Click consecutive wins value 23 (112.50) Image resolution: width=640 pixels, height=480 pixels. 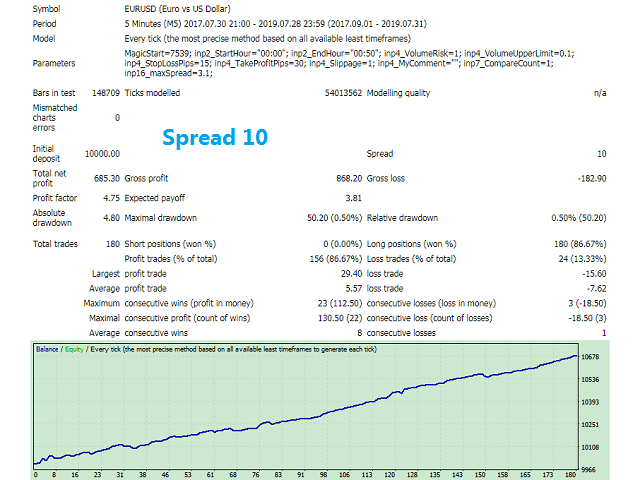tap(340, 303)
